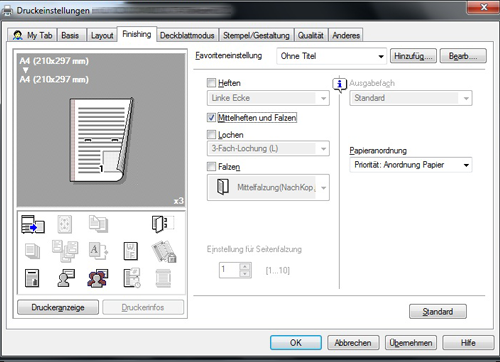The height and width of the screenshot is (362, 500).
Task: Click the Druckeranzeige button
Action: (x=58, y=307)
